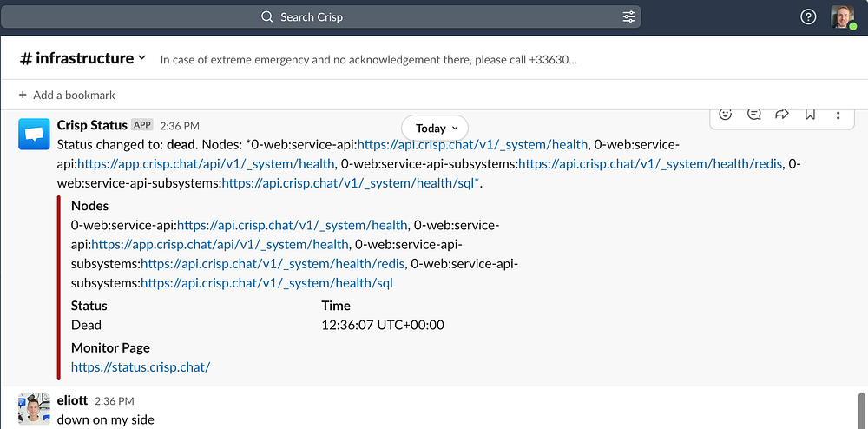The width and height of the screenshot is (868, 429).
Task: Click the message list scrollbar
Action: pyautogui.click(x=861, y=408)
